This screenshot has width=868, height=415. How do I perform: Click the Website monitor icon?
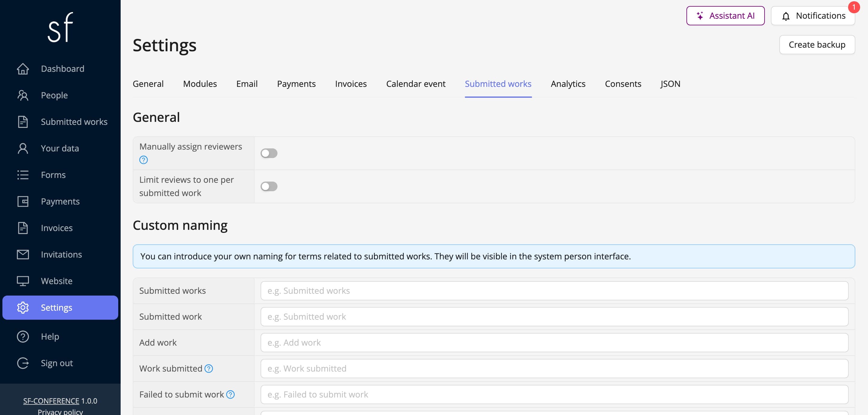(x=23, y=281)
